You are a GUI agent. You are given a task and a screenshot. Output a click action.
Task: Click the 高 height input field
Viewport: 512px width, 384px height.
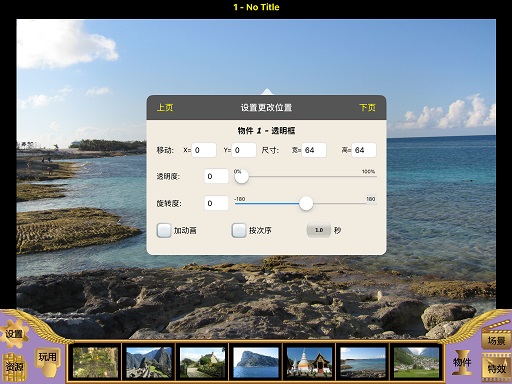coord(364,150)
